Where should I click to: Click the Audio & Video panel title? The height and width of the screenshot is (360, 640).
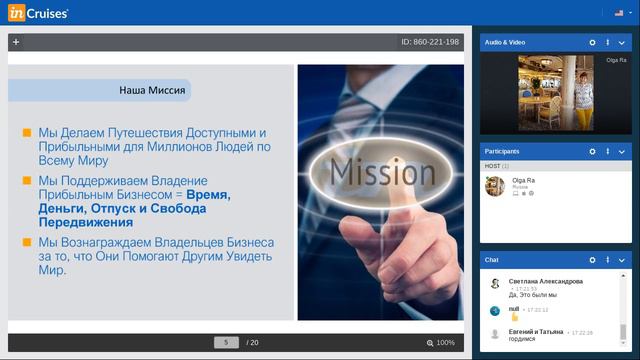pos(505,42)
